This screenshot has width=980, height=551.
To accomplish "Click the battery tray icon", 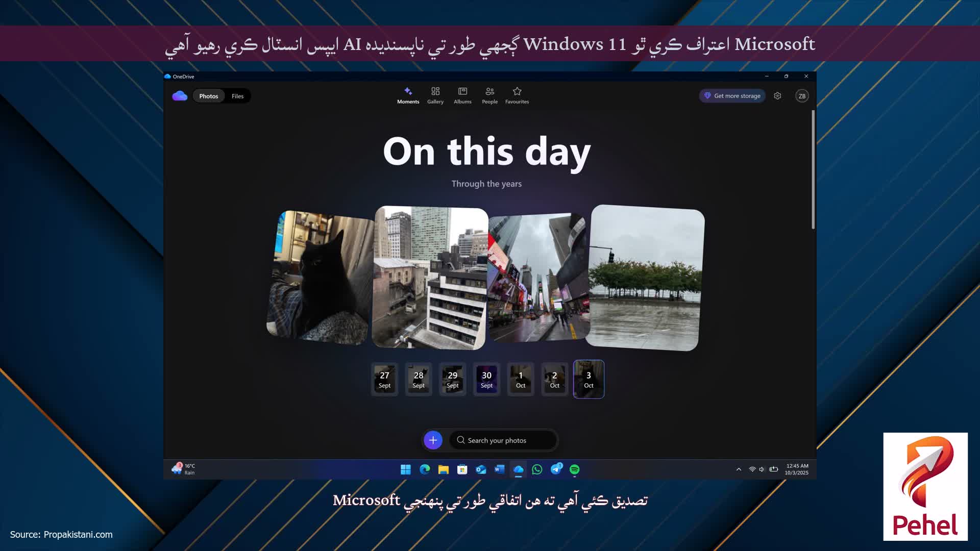I will coord(773,469).
